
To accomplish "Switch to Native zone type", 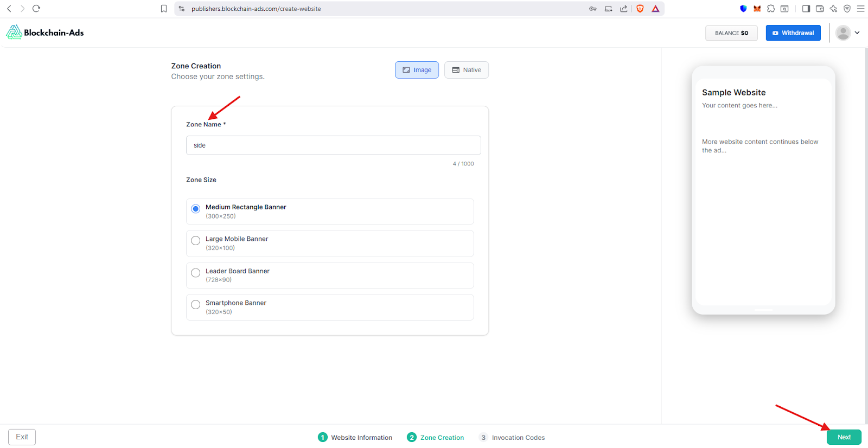I will click(467, 70).
